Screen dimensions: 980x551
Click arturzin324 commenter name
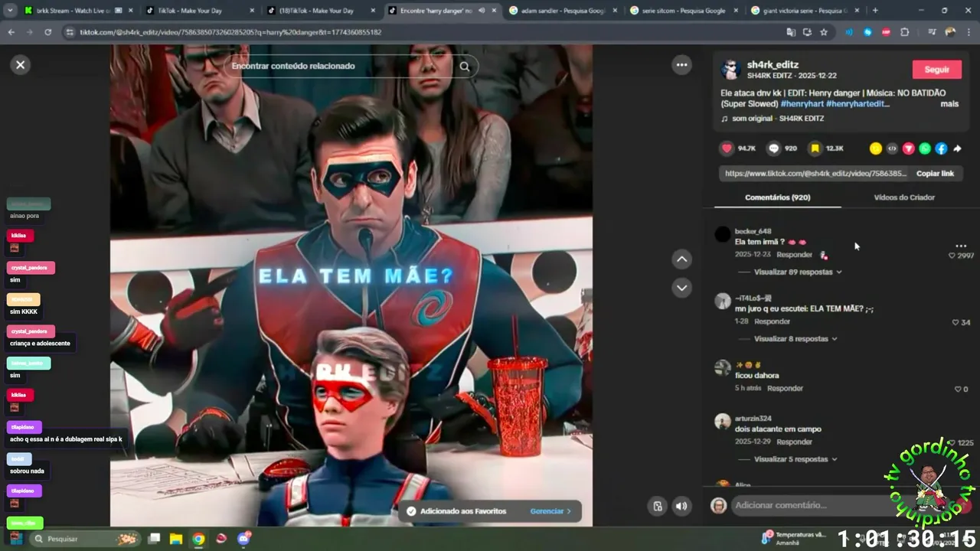[x=753, y=419]
